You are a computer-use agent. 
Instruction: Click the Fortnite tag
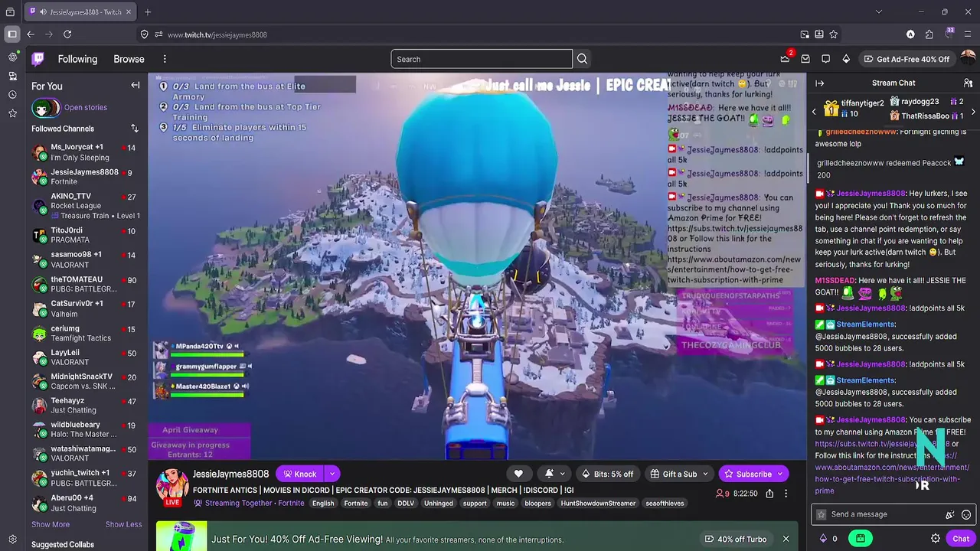point(356,504)
